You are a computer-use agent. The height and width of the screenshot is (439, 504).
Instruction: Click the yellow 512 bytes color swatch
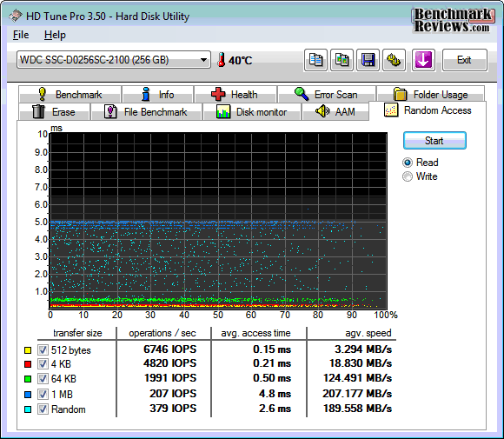pos(28,350)
